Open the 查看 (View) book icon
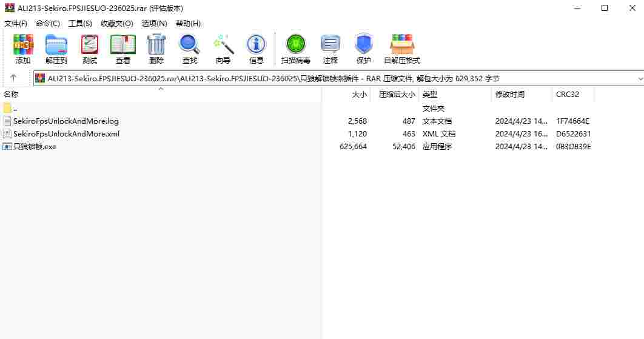 [123, 44]
